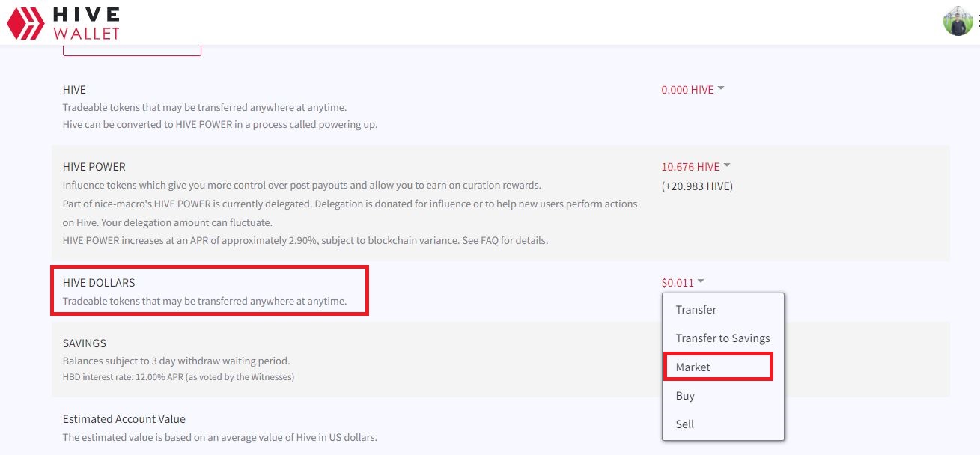980x455 pixels.
Task: Click the HIVE POWER heading
Action: pyautogui.click(x=94, y=167)
